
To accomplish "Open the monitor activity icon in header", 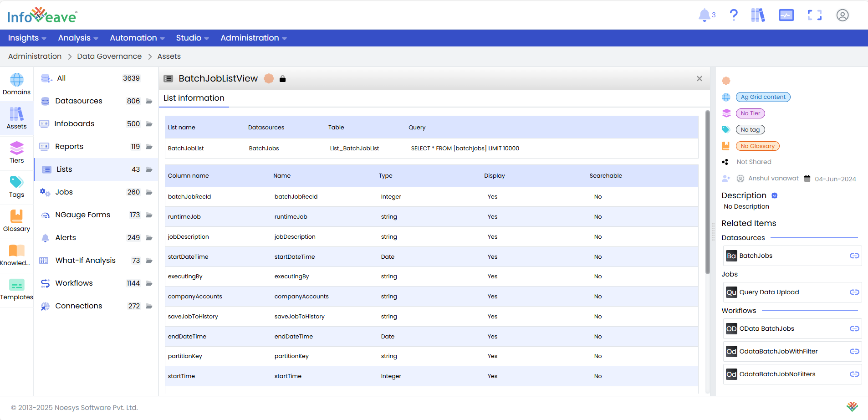I will [786, 15].
